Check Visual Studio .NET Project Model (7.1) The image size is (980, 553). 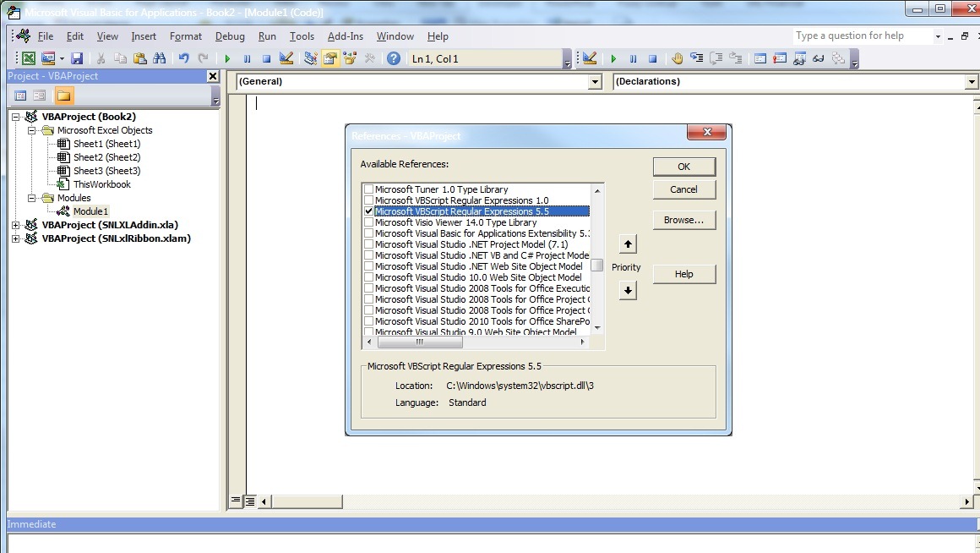[x=368, y=244]
